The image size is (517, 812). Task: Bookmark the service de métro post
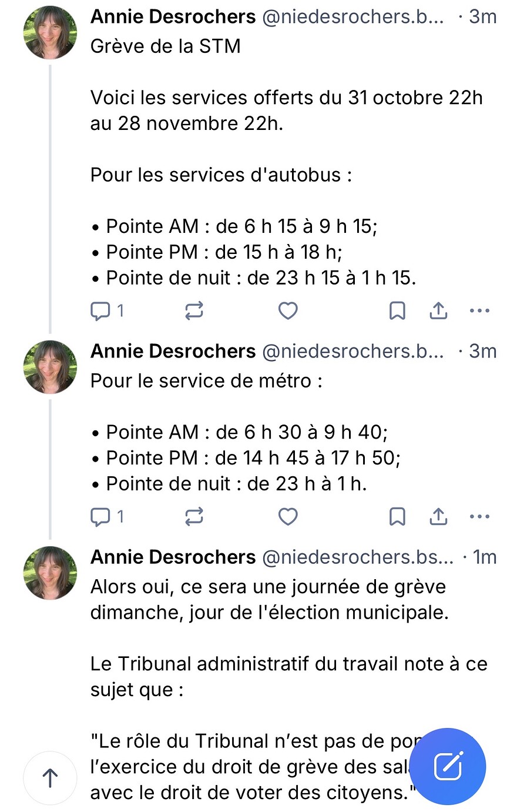(398, 517)
